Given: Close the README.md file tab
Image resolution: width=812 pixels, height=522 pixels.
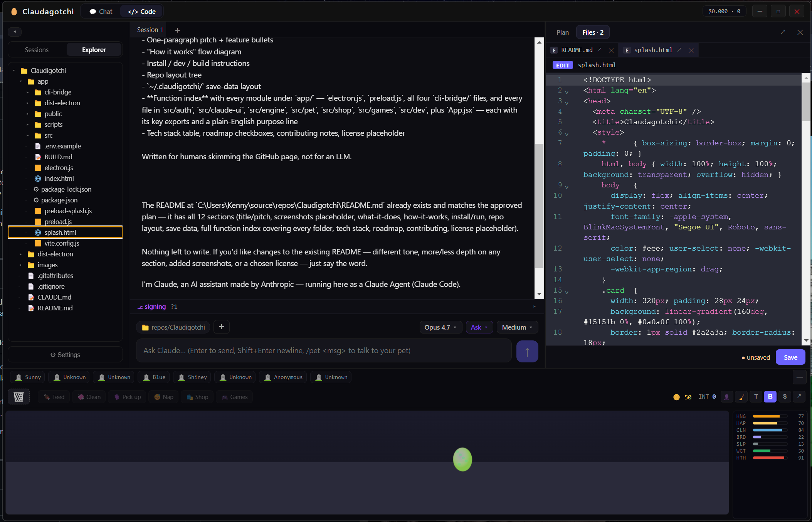Looking at the screenshot, I should pyautogui.click(x=611, y=50).
